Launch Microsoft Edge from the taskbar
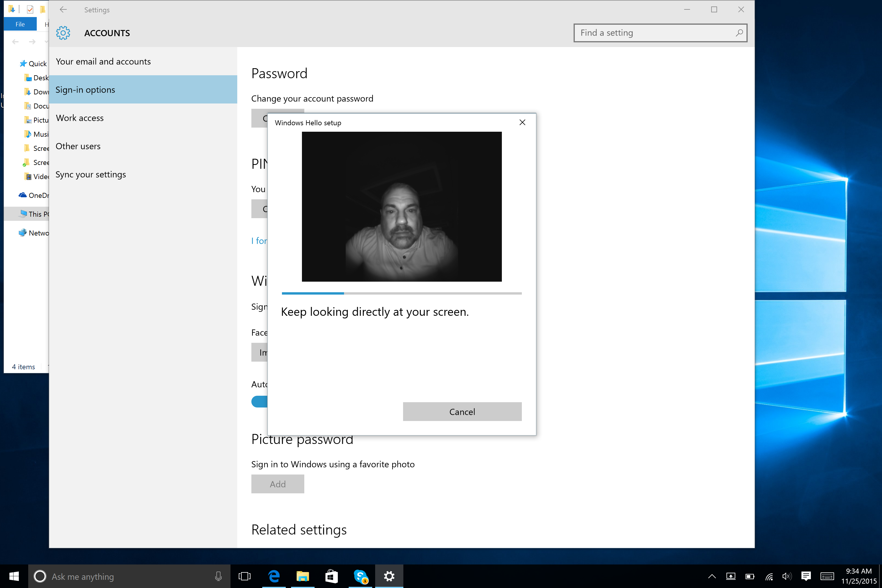The image size is (882, 588). [274, 576]
